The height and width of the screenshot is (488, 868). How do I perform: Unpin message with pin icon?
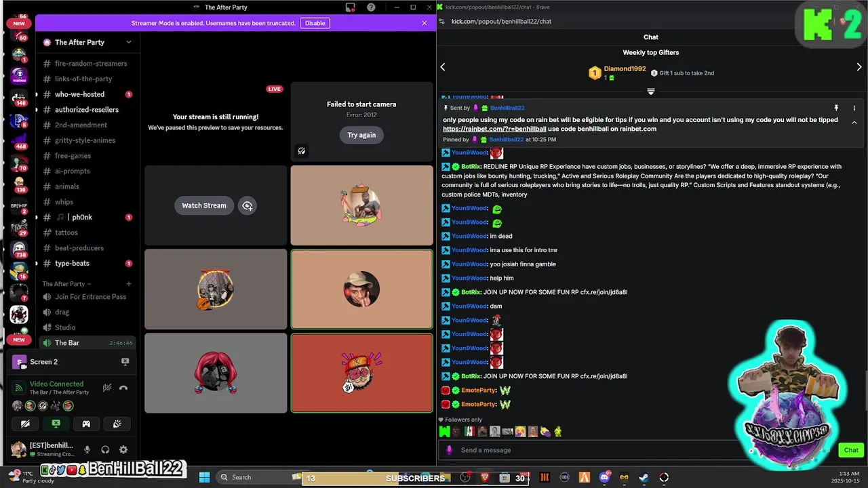tap(836, 108)
